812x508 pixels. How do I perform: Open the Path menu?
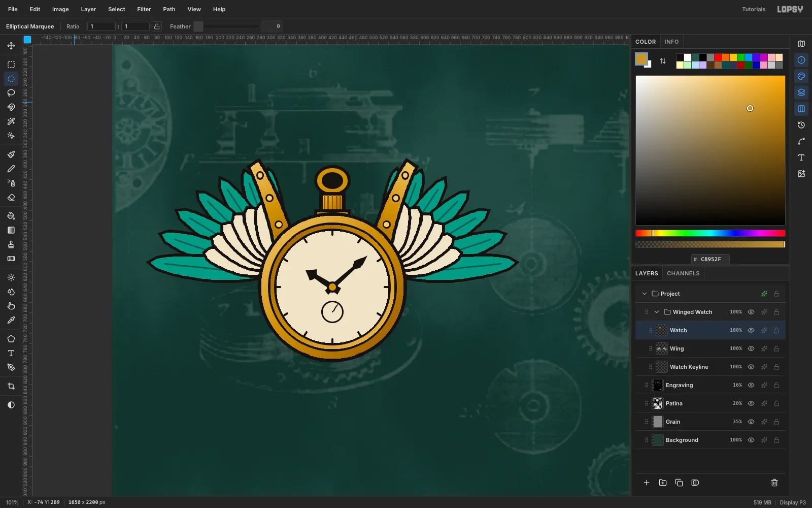pos(169,9)
